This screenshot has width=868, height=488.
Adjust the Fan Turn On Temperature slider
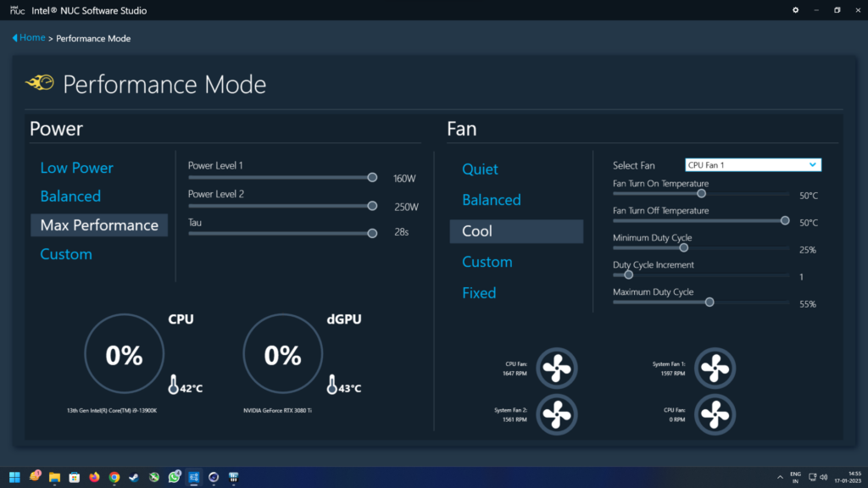point(701,194)
